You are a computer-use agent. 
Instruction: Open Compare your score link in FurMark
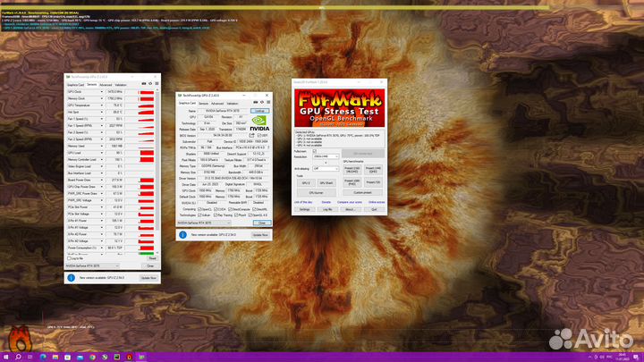tap(350, 202)
